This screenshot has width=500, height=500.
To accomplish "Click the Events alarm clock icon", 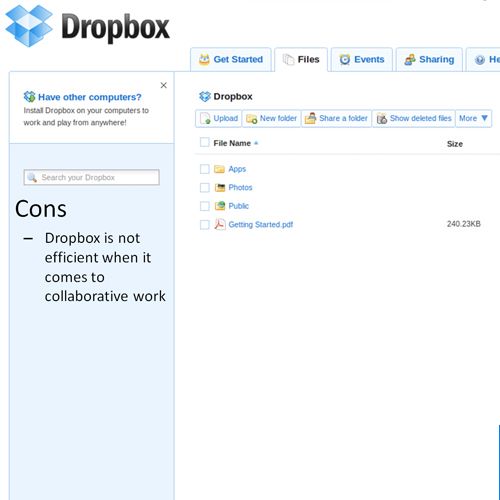I will tap(345, 60).
